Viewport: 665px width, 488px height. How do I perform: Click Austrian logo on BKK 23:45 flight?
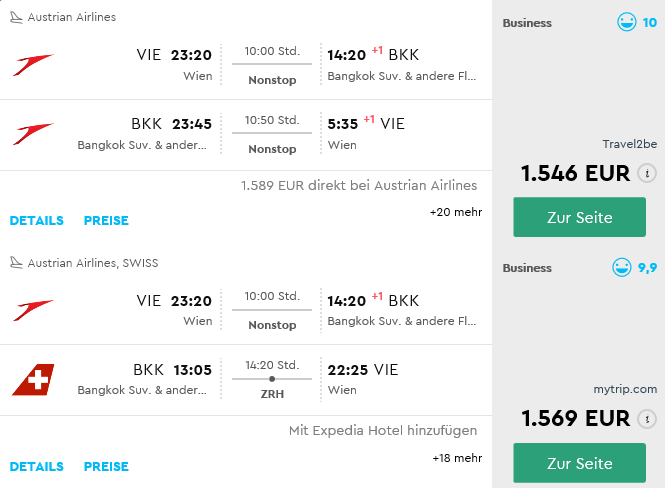pos(33,134)
